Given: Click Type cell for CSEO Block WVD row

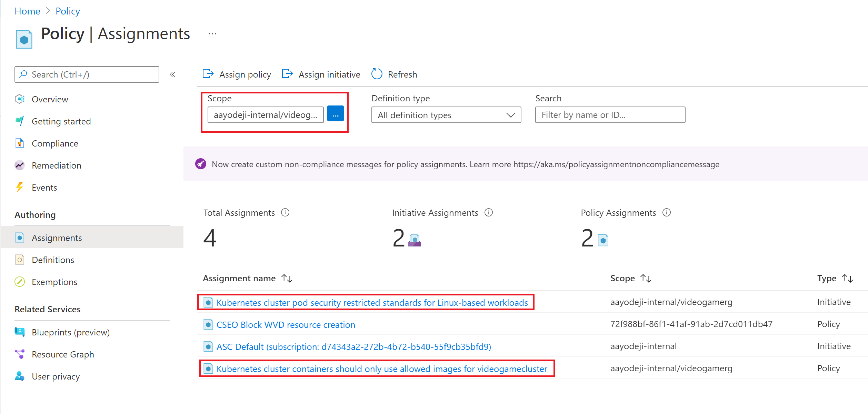Looking at the screenshot, I should click(x=828, y=324).
